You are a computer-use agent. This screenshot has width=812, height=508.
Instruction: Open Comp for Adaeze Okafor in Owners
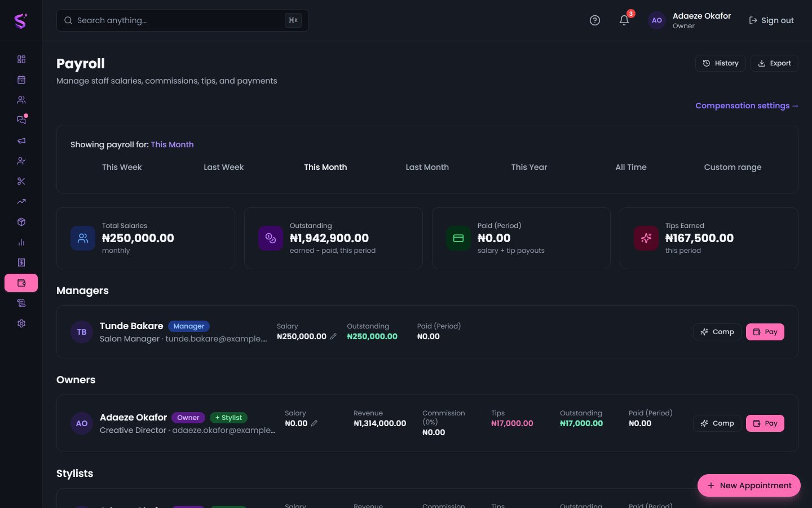[x=717, y=423]
